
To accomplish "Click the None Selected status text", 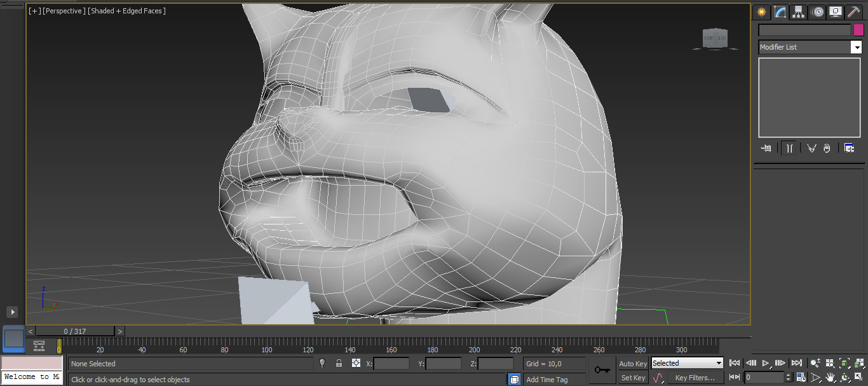I will pyautogui.click(x=93, y=364).
